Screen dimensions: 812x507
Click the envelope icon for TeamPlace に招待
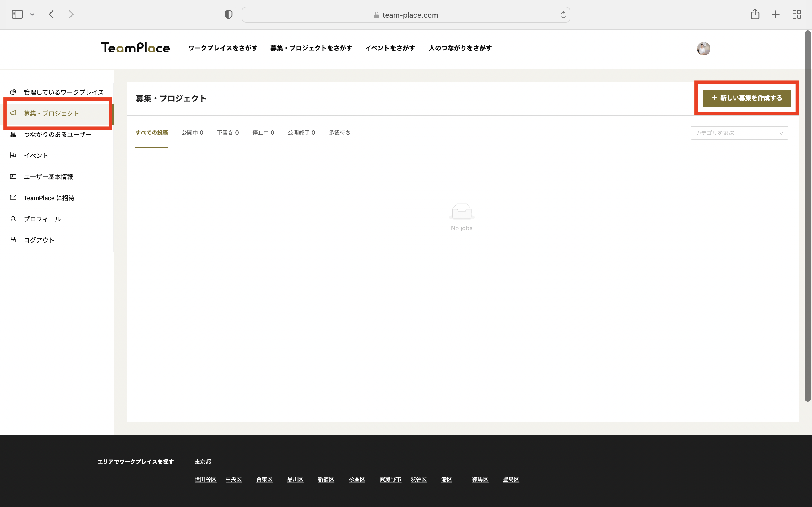coord(13,197)
